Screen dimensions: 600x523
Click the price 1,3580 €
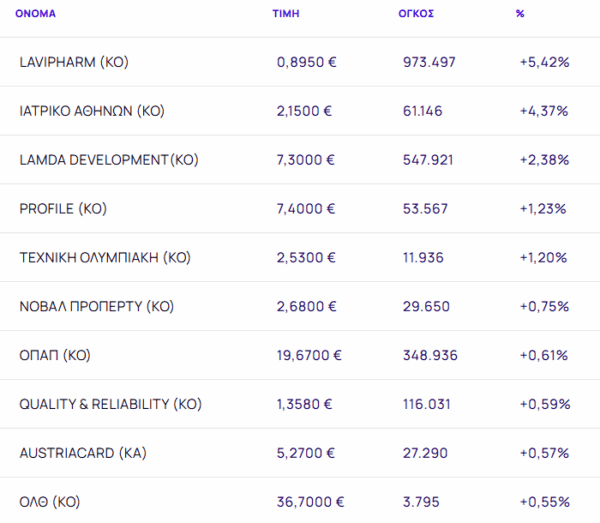(x=305, y=404)
